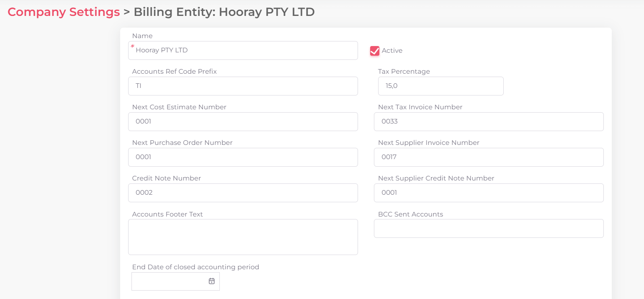Select the Next Purchase Order Number input

pos(243,157)
